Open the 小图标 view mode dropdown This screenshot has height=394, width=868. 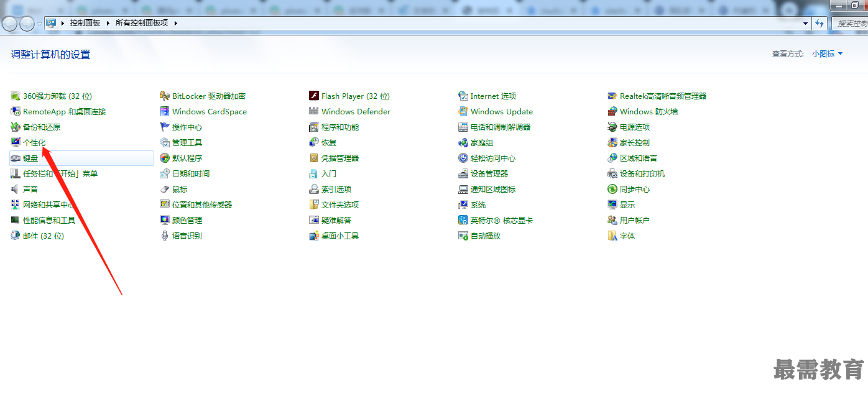click(x=827, y=54)
